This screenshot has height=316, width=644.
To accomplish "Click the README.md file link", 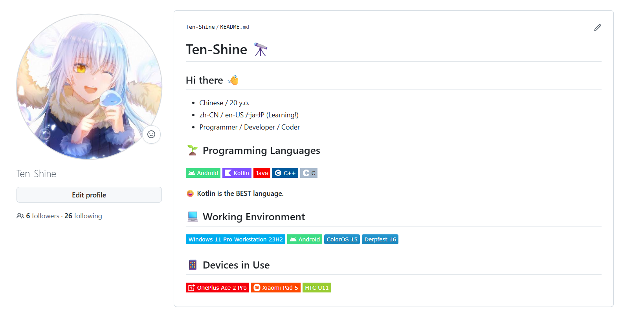I will pyautogui.click(x=235, y=27).
